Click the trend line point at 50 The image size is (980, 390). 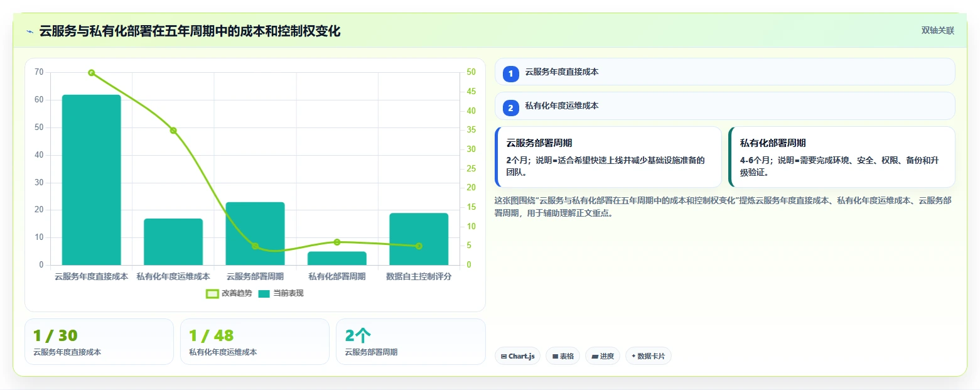(x=92, y=73)
